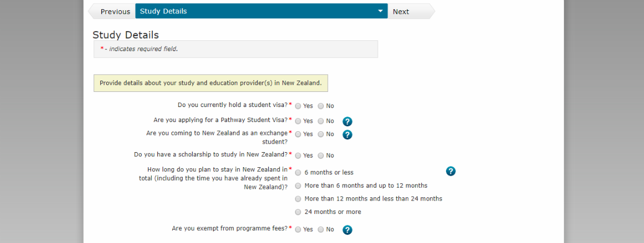The image size is (644, 243).
Task: Select No for scholarship to study
Action: (x=321, y=155)
